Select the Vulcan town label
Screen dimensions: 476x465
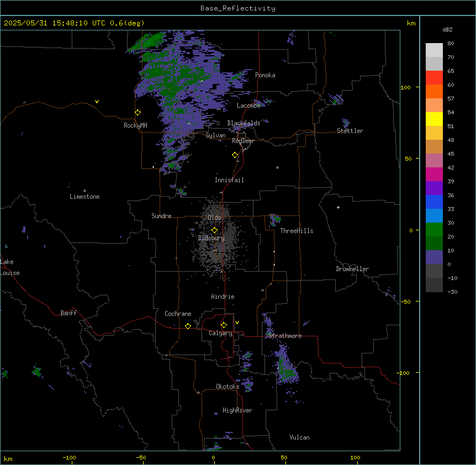[x=299, y=437]
